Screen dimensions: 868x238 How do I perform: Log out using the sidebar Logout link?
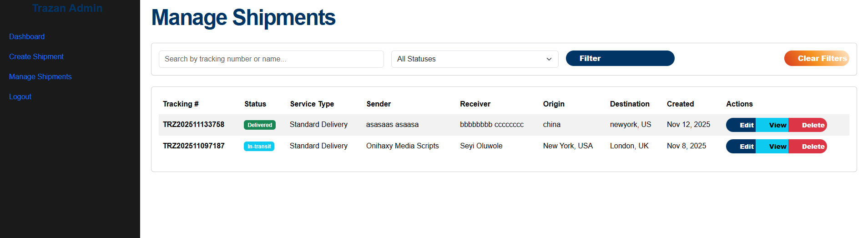[x=20, y=96]
